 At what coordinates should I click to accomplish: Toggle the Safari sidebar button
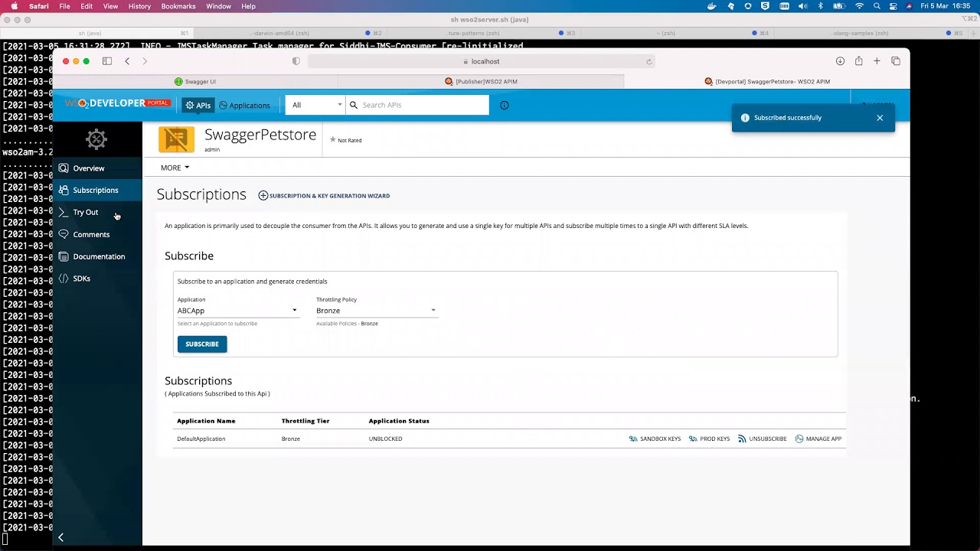pos(107,61)
